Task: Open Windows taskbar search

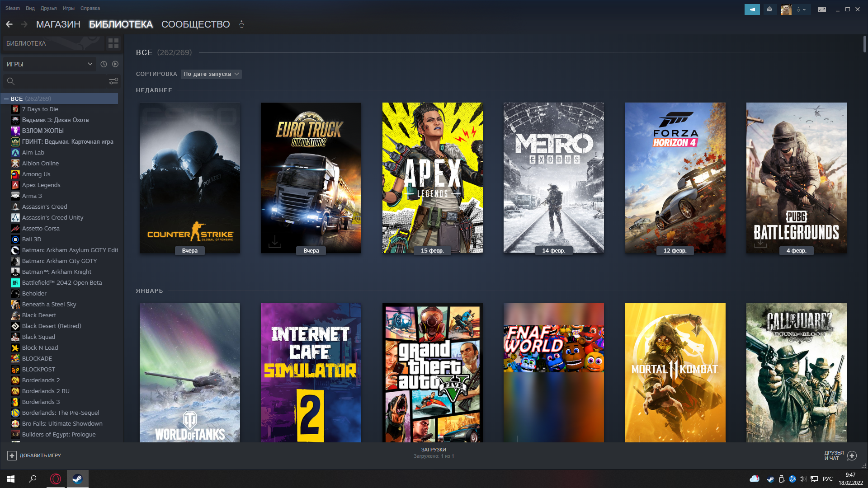Action: 33,479
